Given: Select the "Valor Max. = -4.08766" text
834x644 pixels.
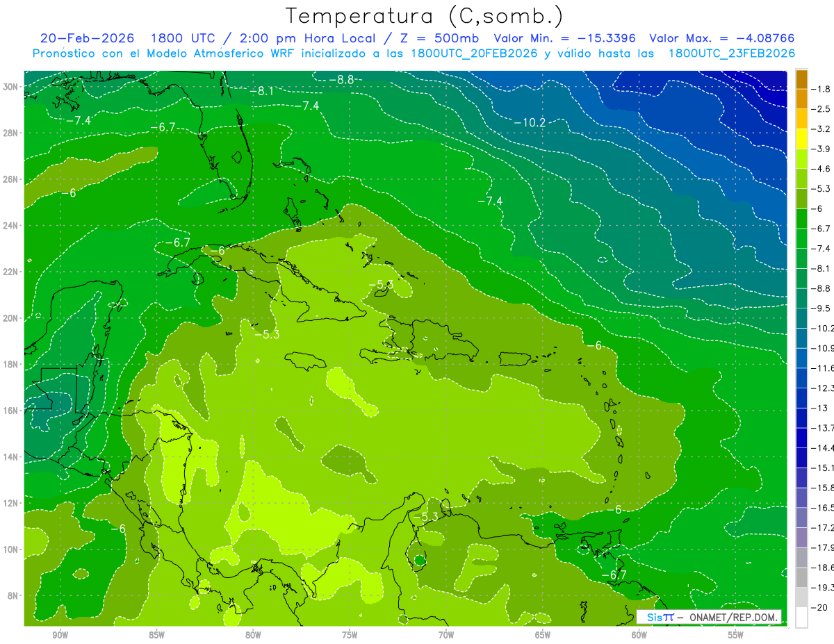Looking at the screenshot, I should (721, 38).
